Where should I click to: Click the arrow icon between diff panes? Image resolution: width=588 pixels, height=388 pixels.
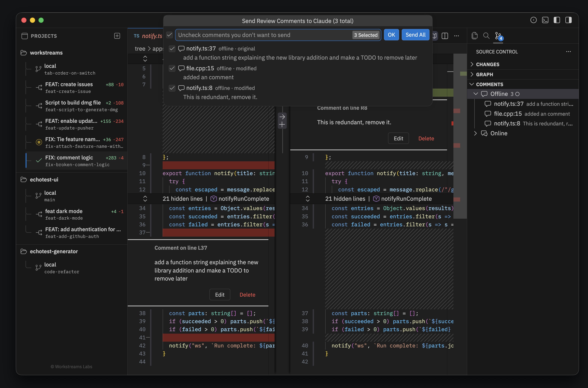point(282,117)
